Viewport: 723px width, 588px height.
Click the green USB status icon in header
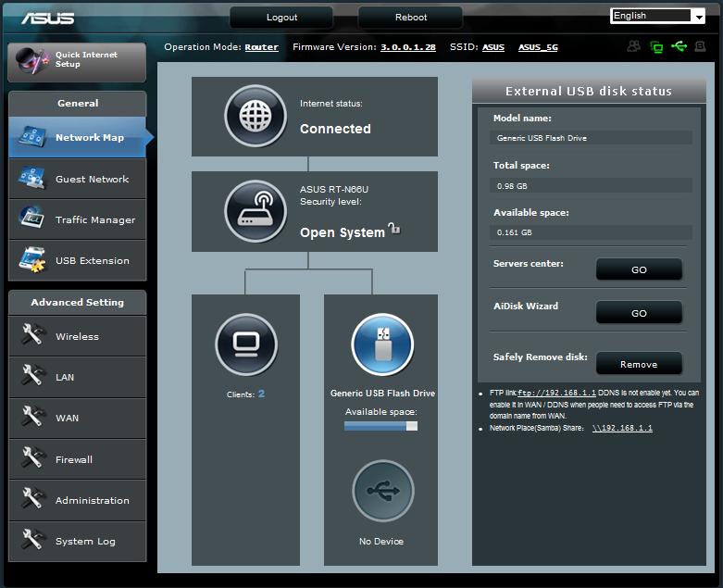click(679, 46)
